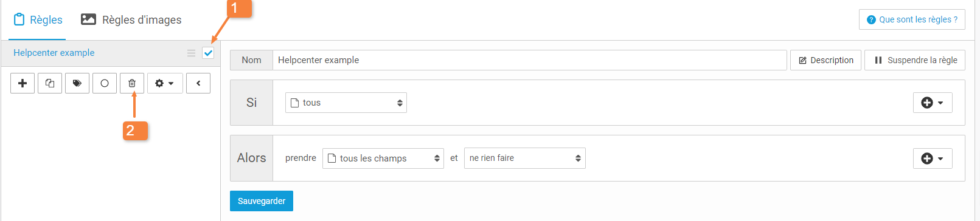The width and height of the screenshot is (980, 221).
Task: Duplicate the selected rule with copy icon
Action: (x=50, y=83)
